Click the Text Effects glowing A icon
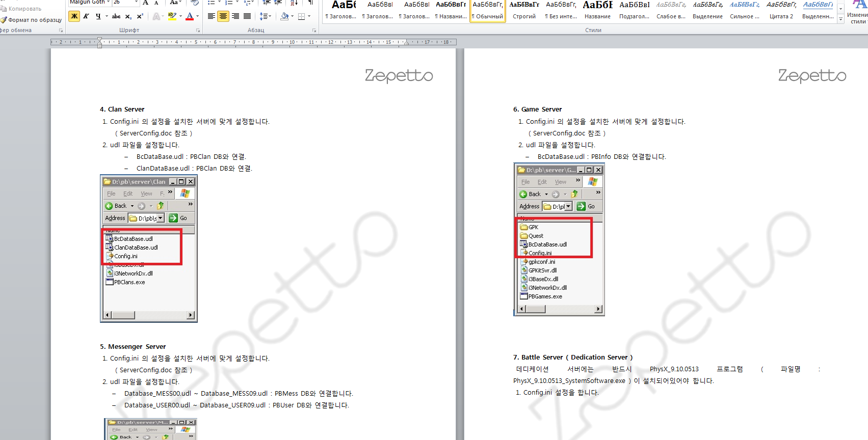Screen dimensions: 868x440 (x=156, y=16)
